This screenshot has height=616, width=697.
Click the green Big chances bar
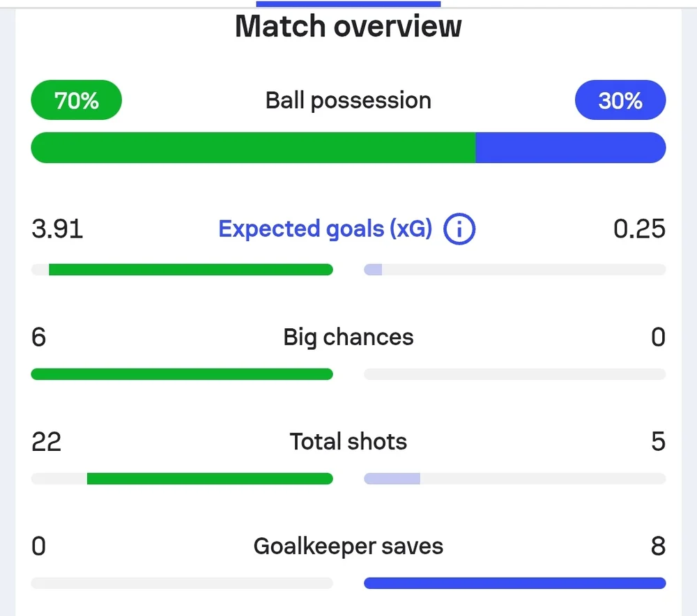(182, 374)
